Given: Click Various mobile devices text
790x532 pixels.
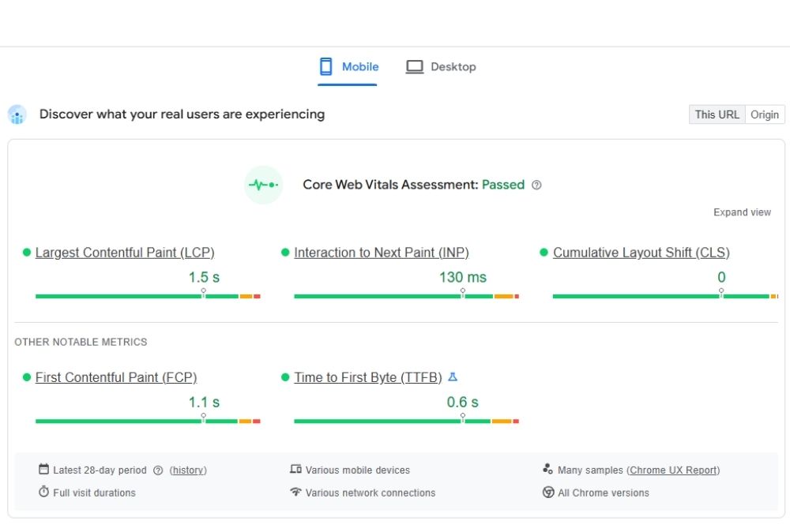Looking at the screenshot, I should (x=358, y=470).
